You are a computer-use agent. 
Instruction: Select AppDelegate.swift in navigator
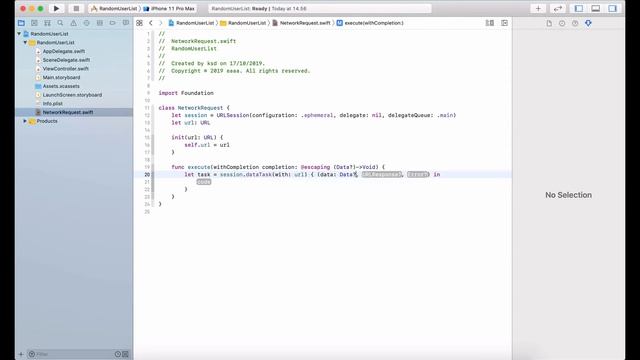(64, 51)
